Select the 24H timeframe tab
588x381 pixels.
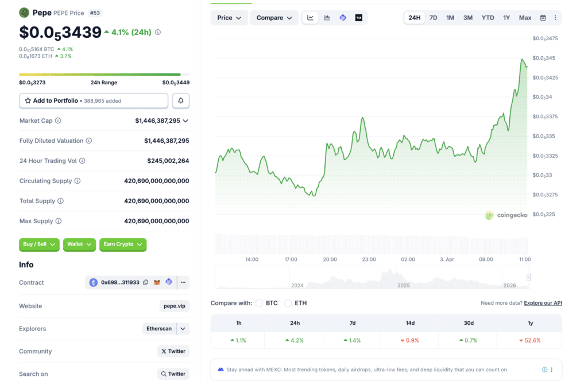tap(415, 18)
